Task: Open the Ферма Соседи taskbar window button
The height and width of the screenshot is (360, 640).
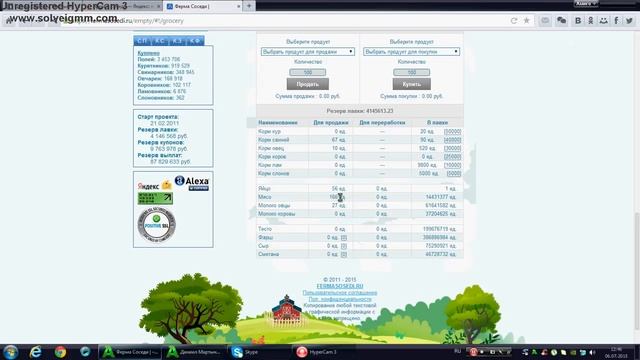Action: (x=130, y=352)
